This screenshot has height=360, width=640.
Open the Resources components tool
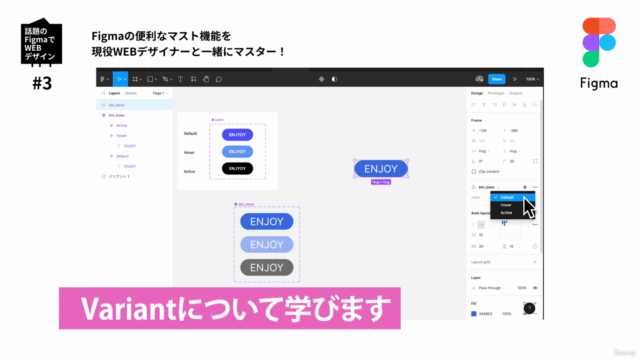click(x=193, y=79)
